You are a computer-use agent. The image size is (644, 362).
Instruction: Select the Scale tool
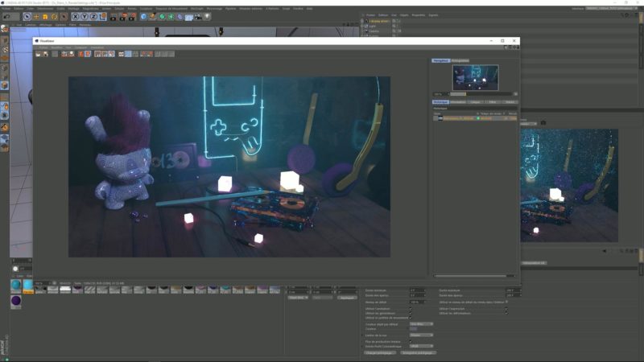(x=45, y=17)
